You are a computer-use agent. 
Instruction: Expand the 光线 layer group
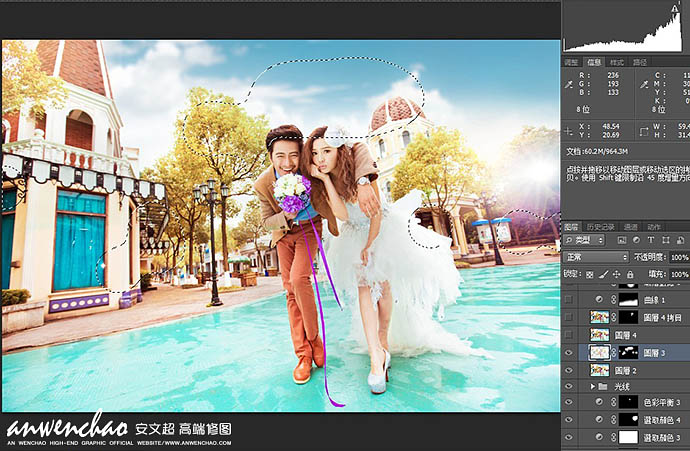(x=592, y=385)
